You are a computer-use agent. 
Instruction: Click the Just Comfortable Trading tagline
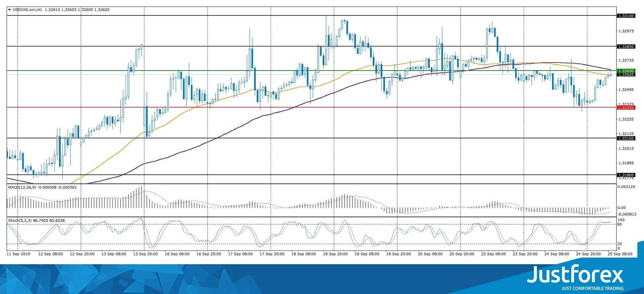click(x=592, y=288)
